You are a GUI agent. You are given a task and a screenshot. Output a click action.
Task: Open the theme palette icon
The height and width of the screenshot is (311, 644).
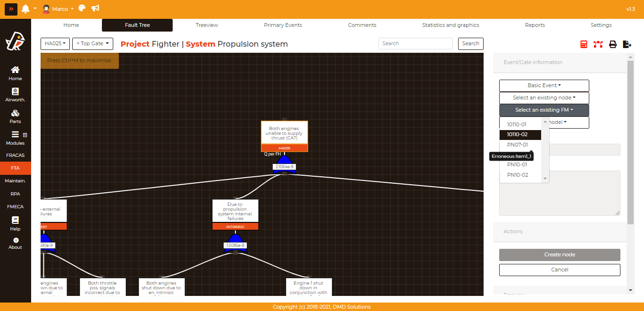click(82, 8)
